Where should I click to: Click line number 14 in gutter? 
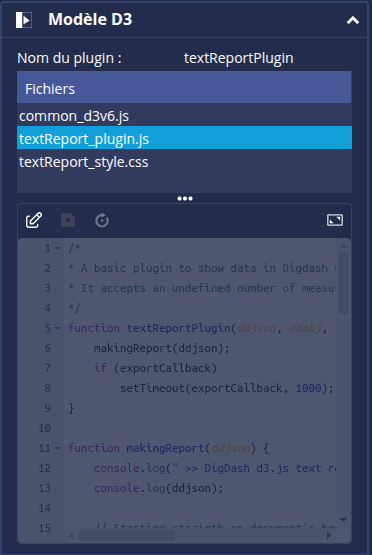(x=45, y=508)
